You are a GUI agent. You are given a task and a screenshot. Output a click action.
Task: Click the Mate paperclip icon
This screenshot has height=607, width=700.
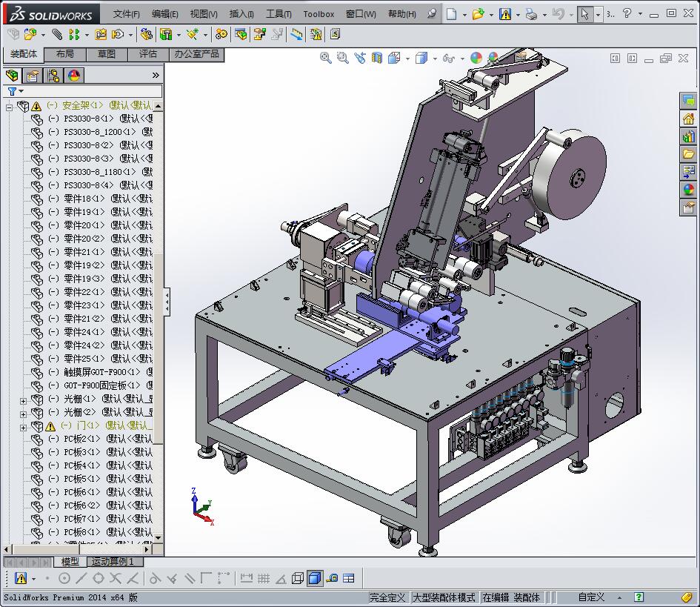click(57, 34)
